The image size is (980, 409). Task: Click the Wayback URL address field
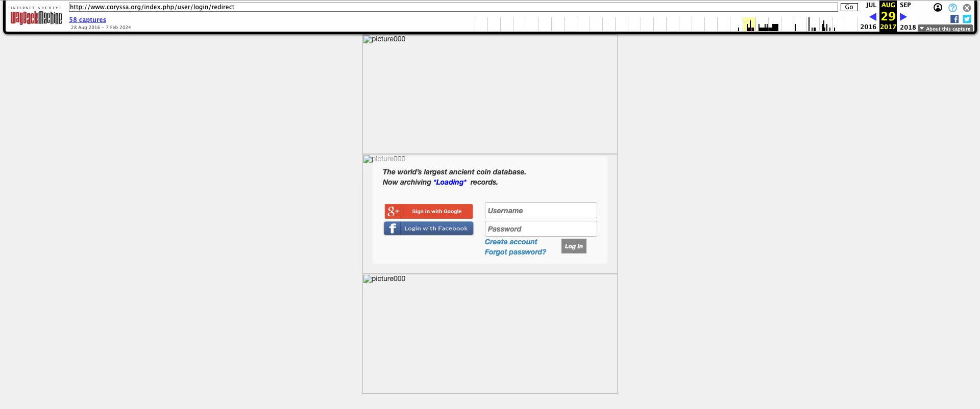pyautogui.click(x=453, y=7)
